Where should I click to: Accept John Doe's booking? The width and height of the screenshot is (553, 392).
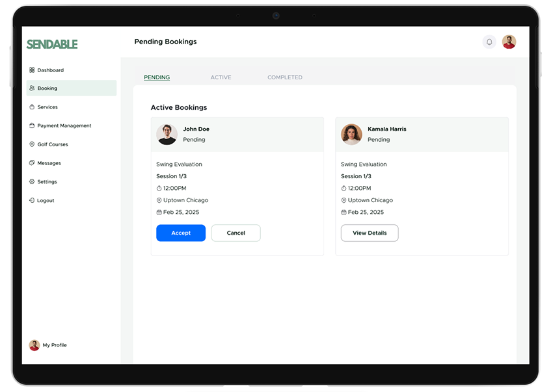pos(181,233)
